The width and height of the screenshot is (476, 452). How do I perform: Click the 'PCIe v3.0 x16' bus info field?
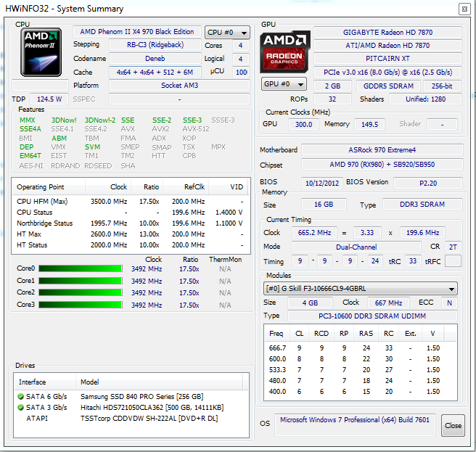[x=387, y=73]
